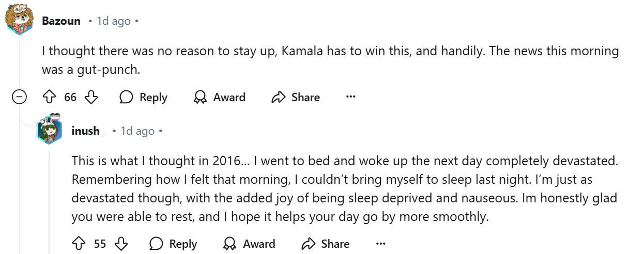Share Bazoun's comment
This screenshot has width=644, height=254.
296,97
